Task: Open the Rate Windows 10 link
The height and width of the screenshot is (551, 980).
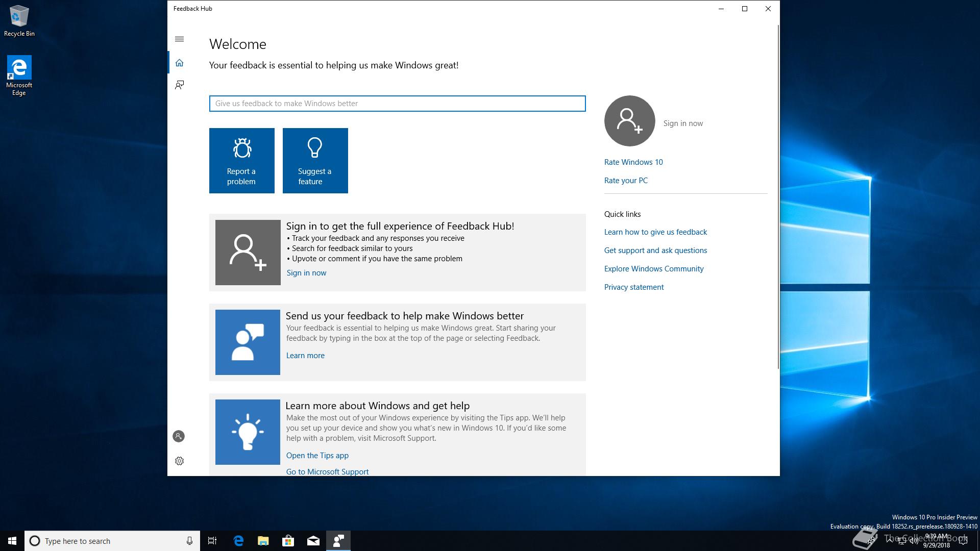Action: coord(633,162)
